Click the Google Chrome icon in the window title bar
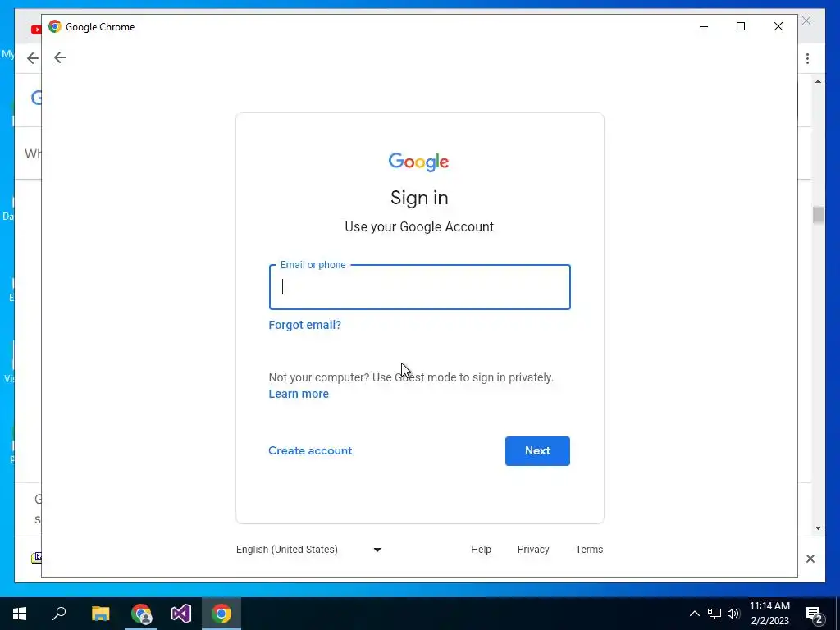This screenshot has height=630, width=840. pyautogui.click(x=55, y=27)
